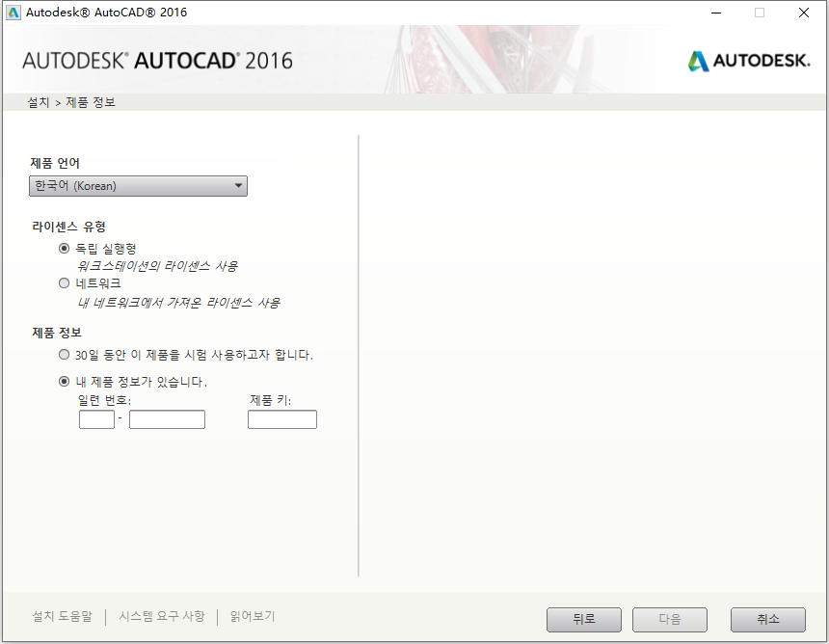Click the Autodesk logo in header
This screenshot has height=644, width=829.
(749, 61)
